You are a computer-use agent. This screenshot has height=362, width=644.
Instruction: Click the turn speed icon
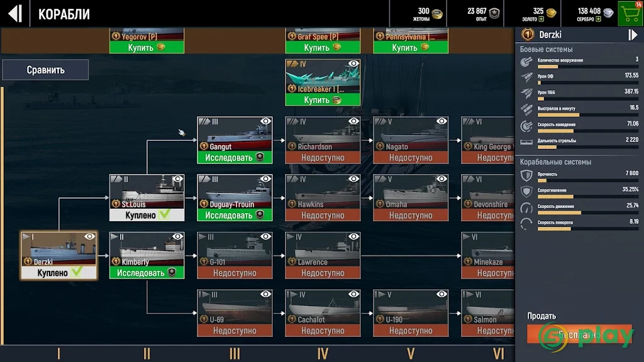[526, 224]
